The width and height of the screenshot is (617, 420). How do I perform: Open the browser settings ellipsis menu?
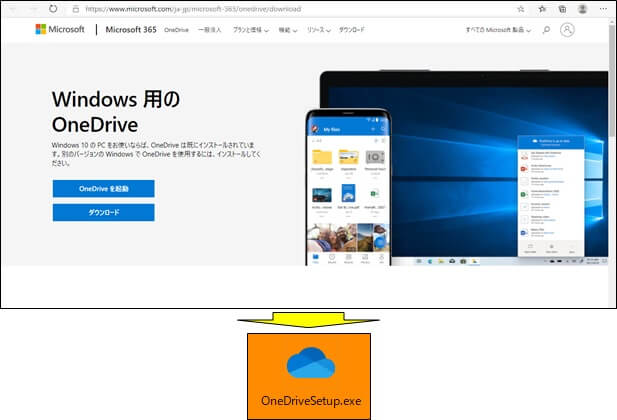pos(603,9)
